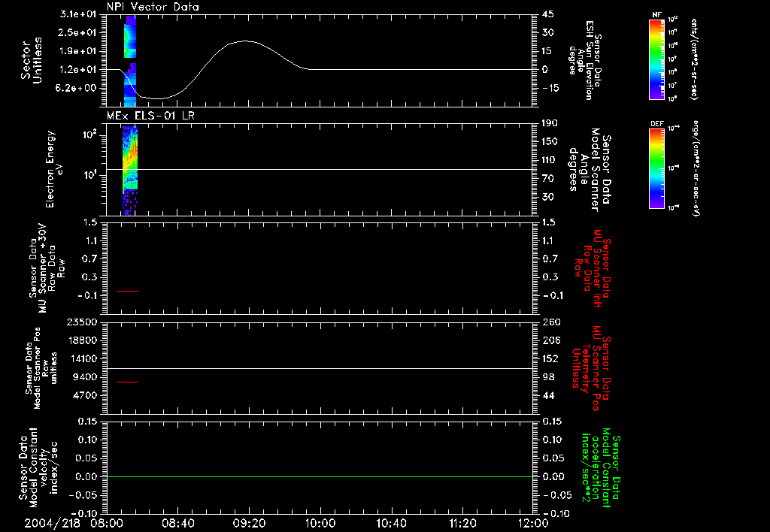Image resolution: width=770 pixels, height=532 pixels.
Task: Click the green velocity line in bottom panel
Action: point(320,476)
